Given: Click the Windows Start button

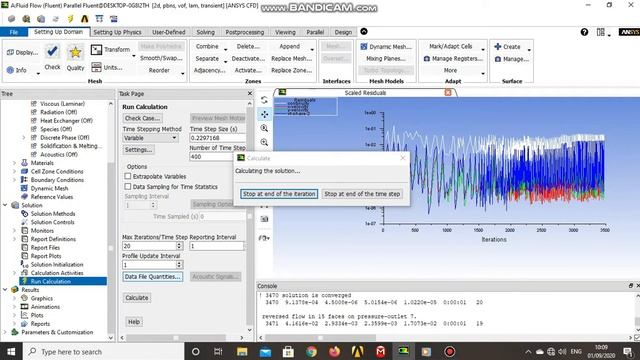Looking at the screenshot, I should tap(11, 351).
